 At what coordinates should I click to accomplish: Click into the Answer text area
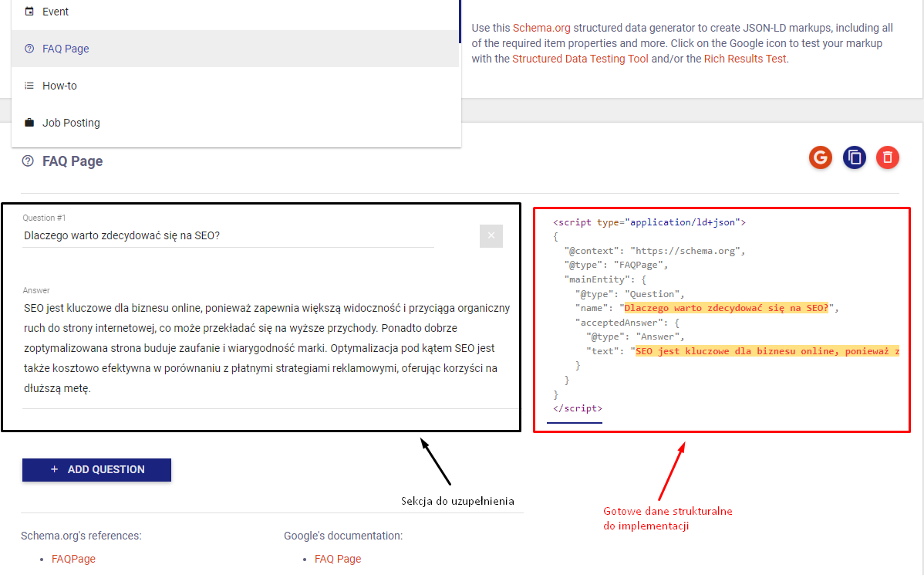coord(271,348)
